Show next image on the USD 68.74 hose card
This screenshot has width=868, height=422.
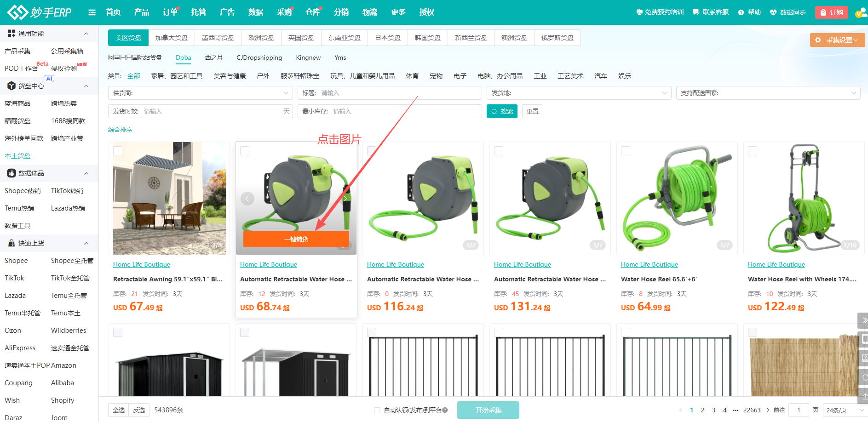[x=345, y=199]
